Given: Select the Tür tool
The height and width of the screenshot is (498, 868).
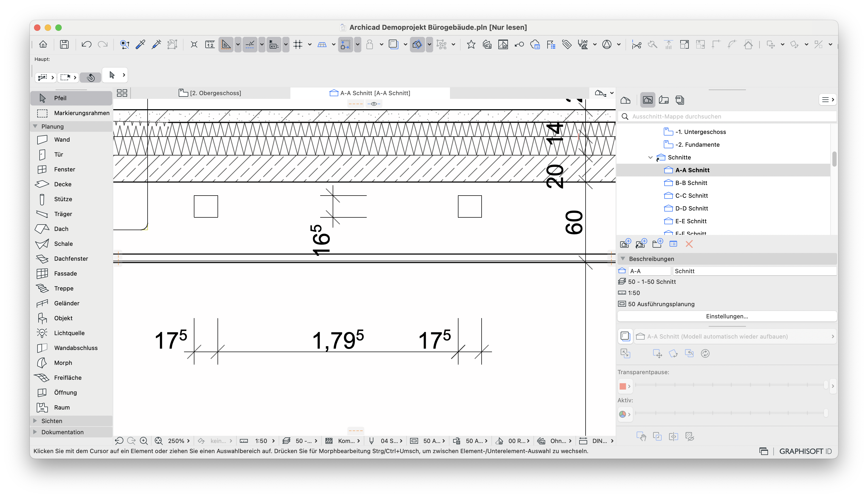Looking at the screenshot, I should coord(71,155).
